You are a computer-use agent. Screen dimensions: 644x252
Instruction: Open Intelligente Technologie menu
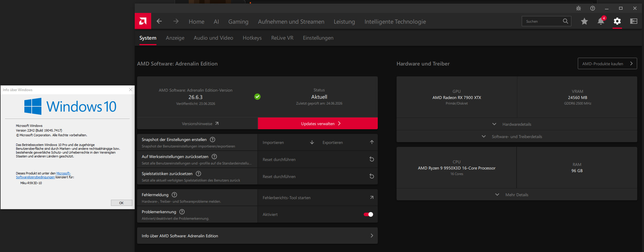tap(395, 21)
